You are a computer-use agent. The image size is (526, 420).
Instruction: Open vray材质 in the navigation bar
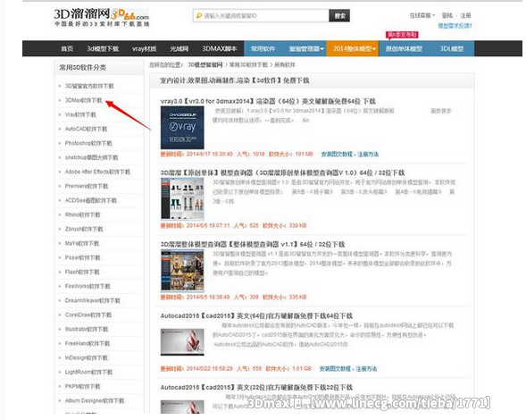coord(144,48)
